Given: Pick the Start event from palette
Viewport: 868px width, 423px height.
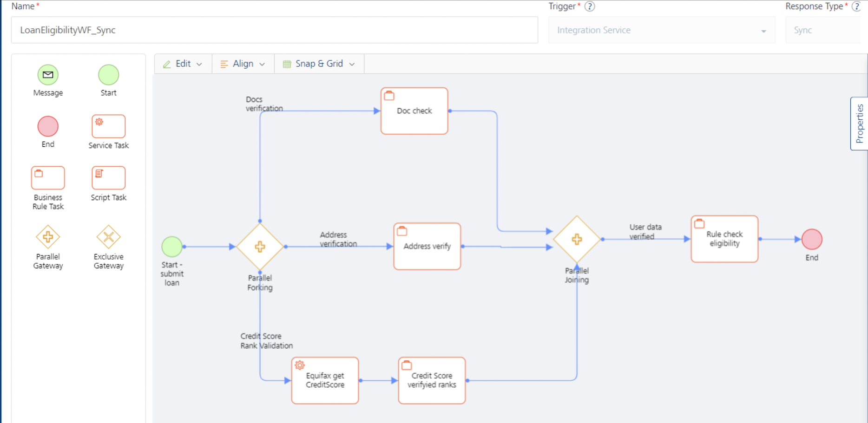Looking at the screenshot, I should (108, 75).
